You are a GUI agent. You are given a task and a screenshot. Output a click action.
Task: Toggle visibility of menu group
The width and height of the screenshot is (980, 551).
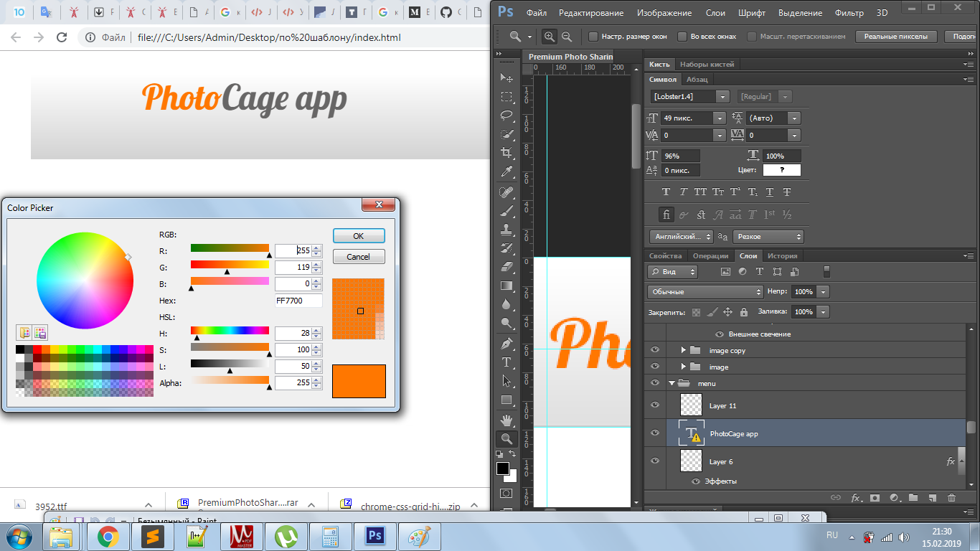(654, 383)
